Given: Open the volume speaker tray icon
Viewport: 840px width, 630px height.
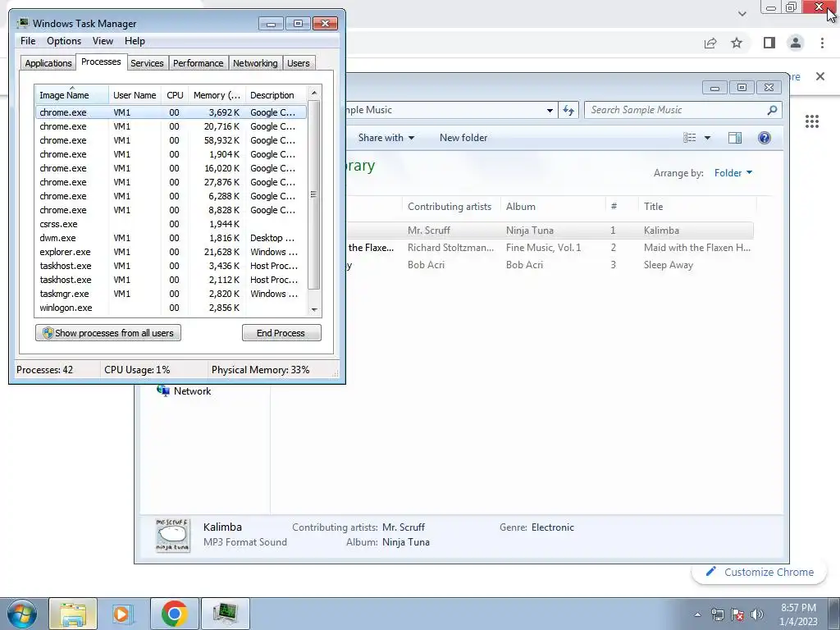Looking at the screenshot, I should (x=757, y=615).
